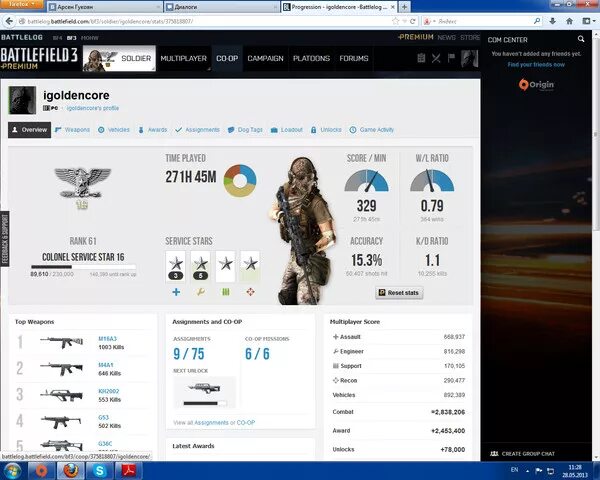This screenshot has width=600, height=480.
Task: Open the Vehicles stats tab
Action: click(114, 130)
